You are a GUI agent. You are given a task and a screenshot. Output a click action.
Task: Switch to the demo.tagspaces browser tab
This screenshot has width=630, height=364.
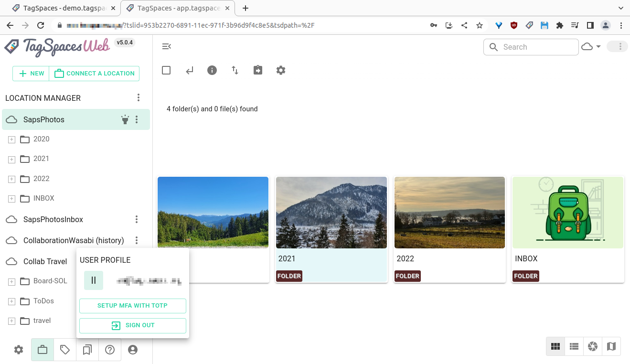(62, 8)
